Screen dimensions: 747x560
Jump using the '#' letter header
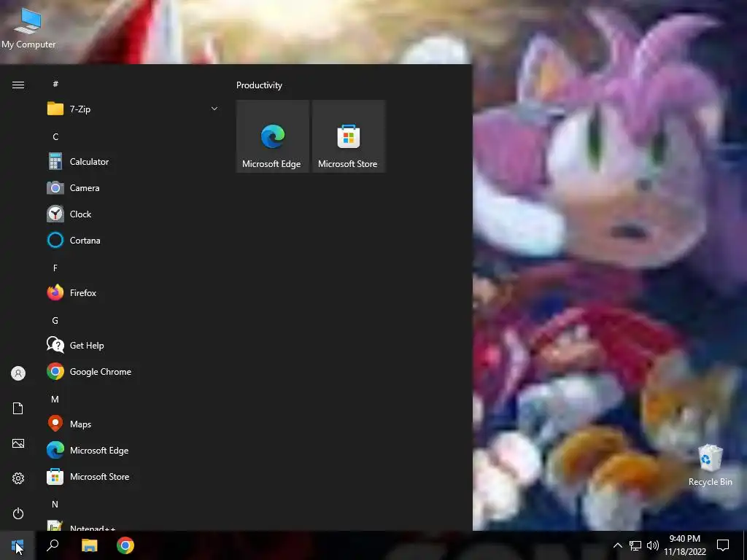coord(55,84)
